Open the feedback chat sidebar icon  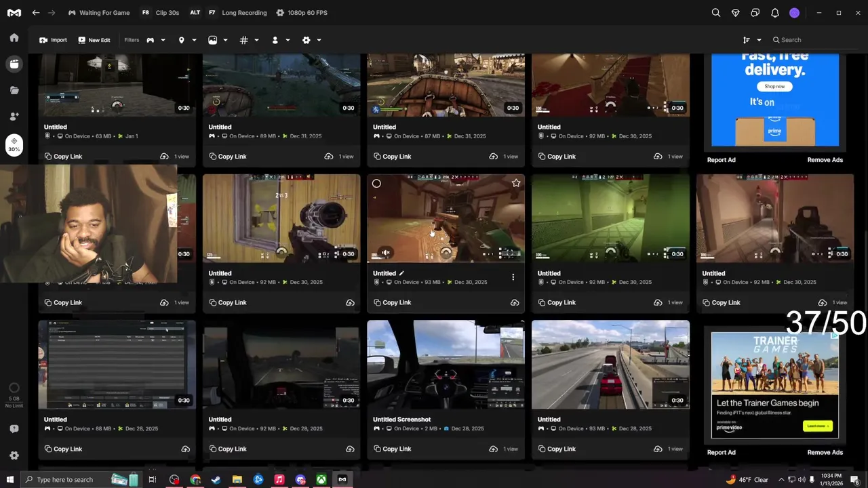click(x=14, y=430)
